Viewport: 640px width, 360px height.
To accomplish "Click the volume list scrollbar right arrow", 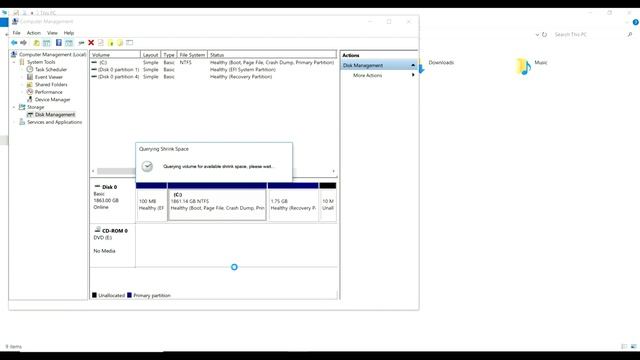I will [x=333, y=171].
